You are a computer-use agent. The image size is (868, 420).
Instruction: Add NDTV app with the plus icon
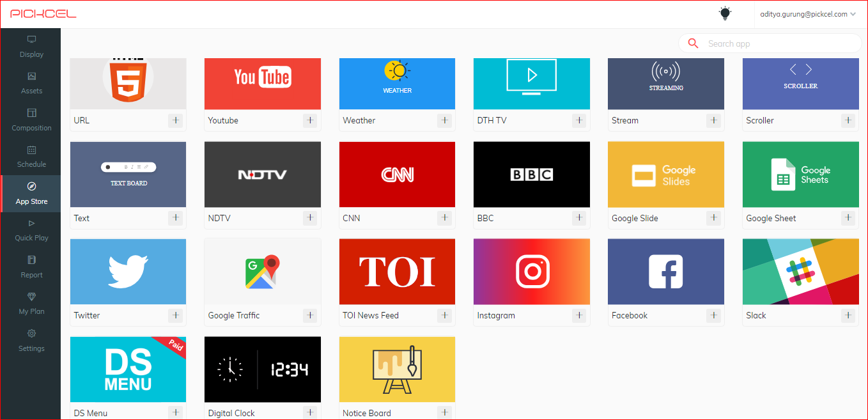point(310,218)
